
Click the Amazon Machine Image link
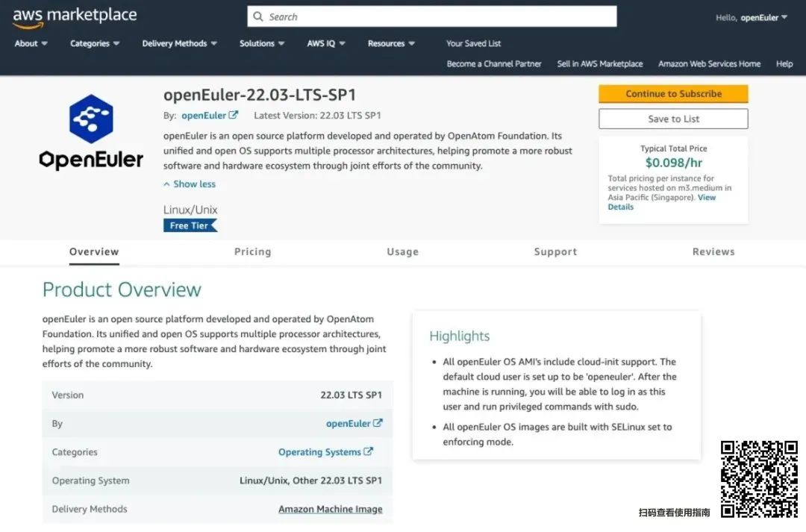click(330, 509)
